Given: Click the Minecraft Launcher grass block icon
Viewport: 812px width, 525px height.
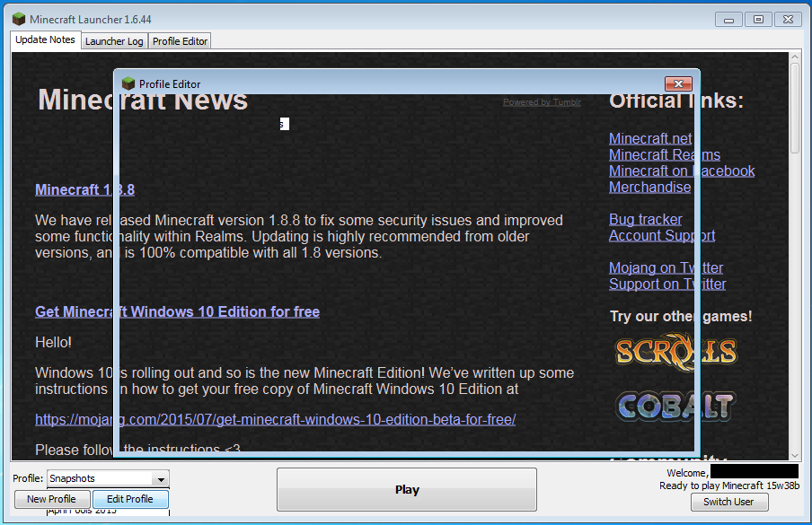Looking at the screenshot, I should coord(19,19).
